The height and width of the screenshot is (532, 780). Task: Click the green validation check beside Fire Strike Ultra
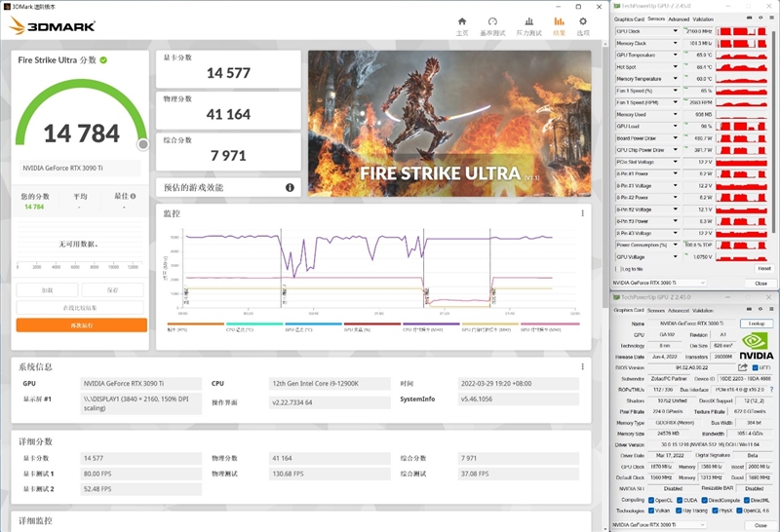pos(103,60)
